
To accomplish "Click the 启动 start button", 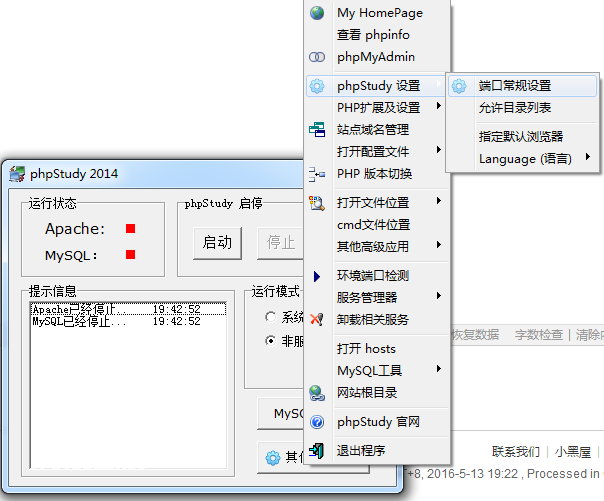I will pos(218,243).
